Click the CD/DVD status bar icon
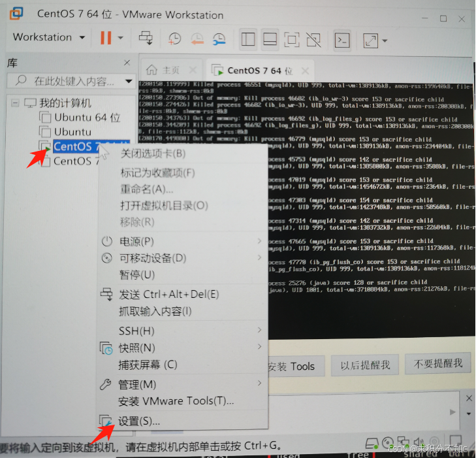This screenshot has width=476, height=458. 388,443
